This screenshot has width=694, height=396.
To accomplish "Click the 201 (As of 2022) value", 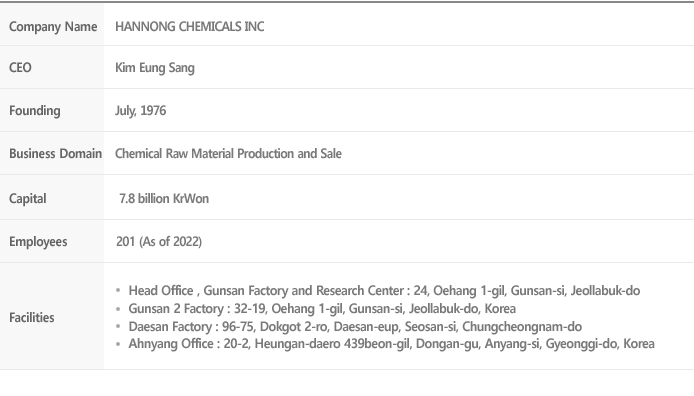I will (159, 242).
